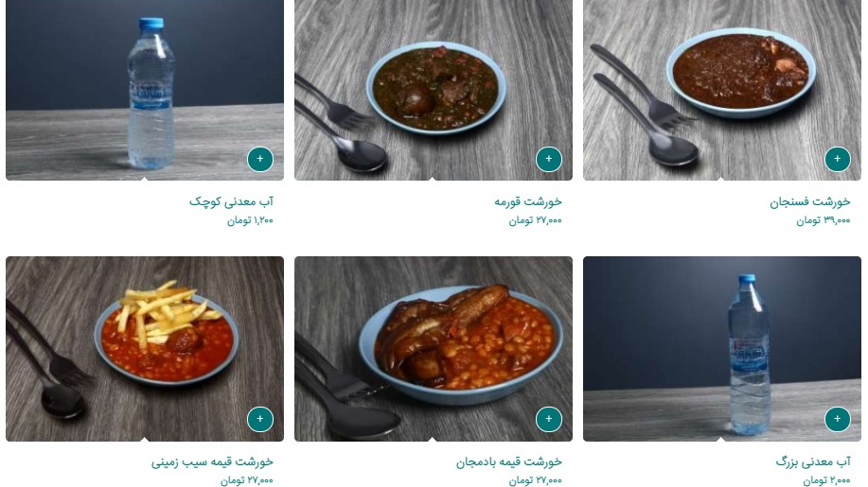
Task: Add large mineral water (آب معدنی بزرگ) plus icon
Action: coord(838,419)
